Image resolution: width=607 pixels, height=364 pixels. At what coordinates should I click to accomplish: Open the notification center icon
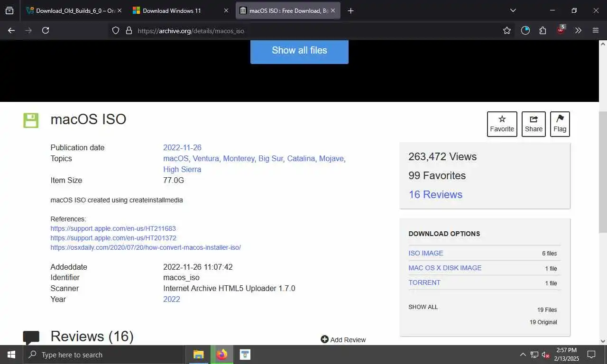[x=591, y=355]
